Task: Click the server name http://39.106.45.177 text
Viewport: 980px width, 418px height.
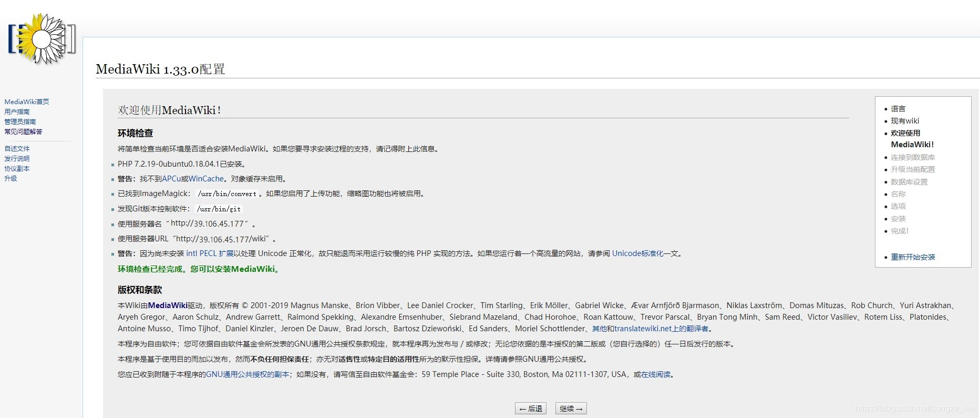Action: pos(208,223)
